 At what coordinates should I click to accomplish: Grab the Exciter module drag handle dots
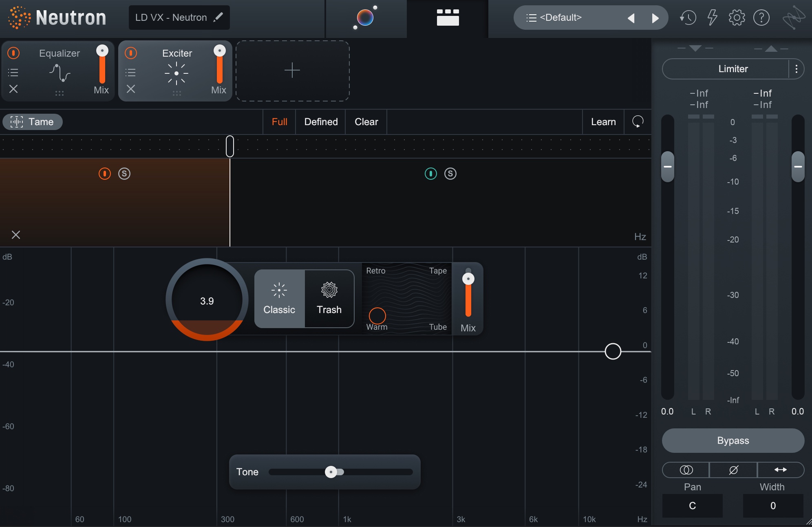pyautogui.click(x=177, y=93)
